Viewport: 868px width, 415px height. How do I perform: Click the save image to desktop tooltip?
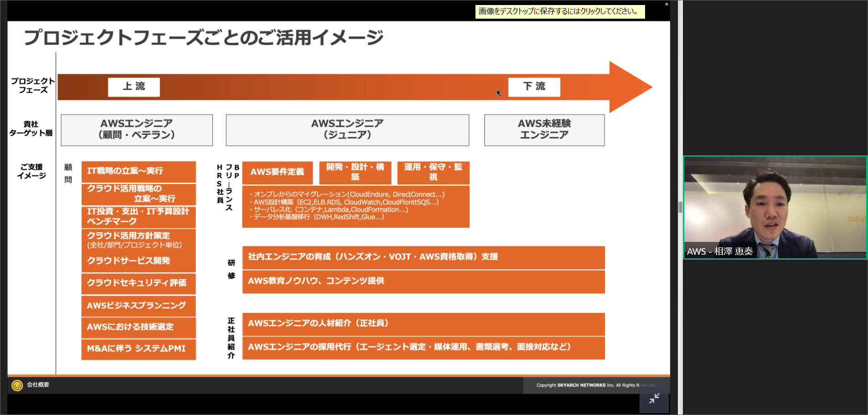pyautogui.click(x=560, y=11)
